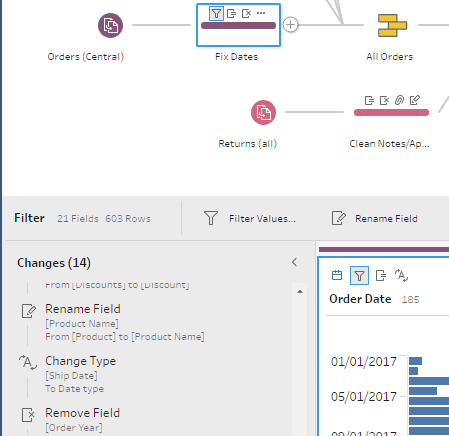Click the Returns (all) input step icon
449x436 pixels.
click(x=263, y=112)
